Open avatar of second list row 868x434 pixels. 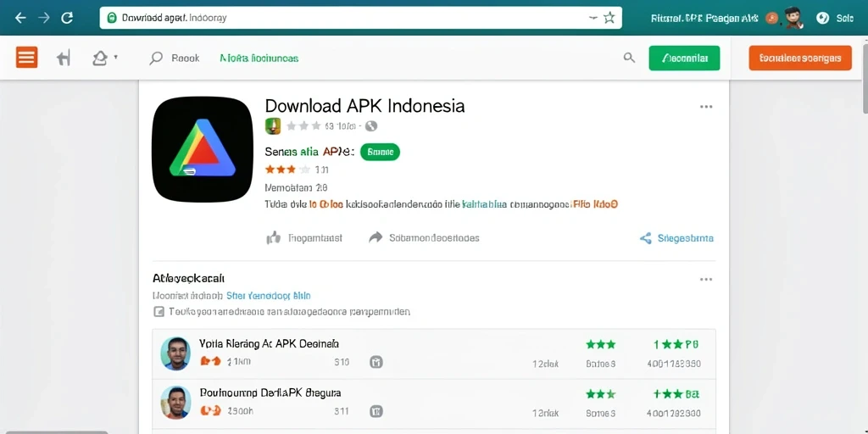point(175,403)
